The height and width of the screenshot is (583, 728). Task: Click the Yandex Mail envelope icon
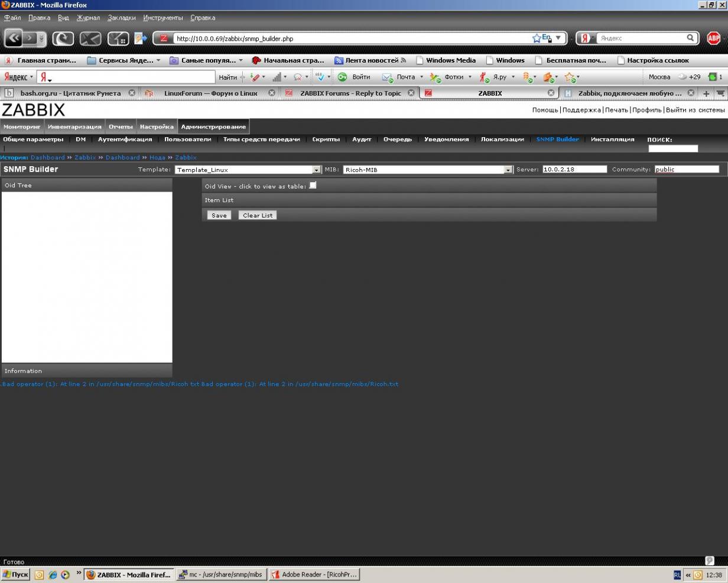[x=387, y=77]
